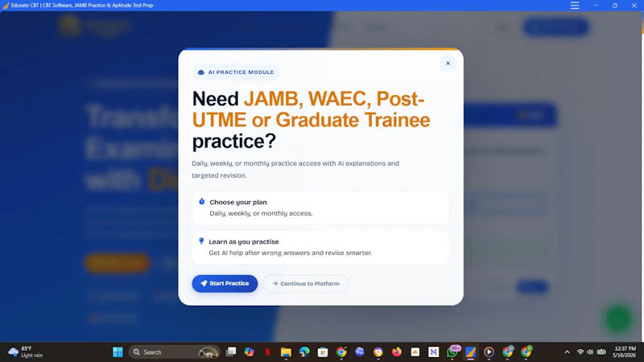Open WhatsApp with 99+ badge in taskbar
The height and width of the screenshot is (362, 644).
[452, 352]
